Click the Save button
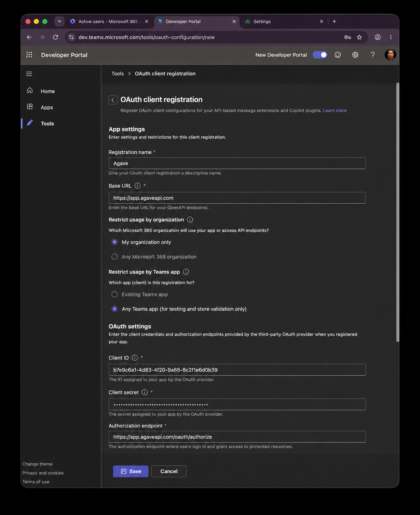Viewport: 420px width, 515px height. point(130,471)
